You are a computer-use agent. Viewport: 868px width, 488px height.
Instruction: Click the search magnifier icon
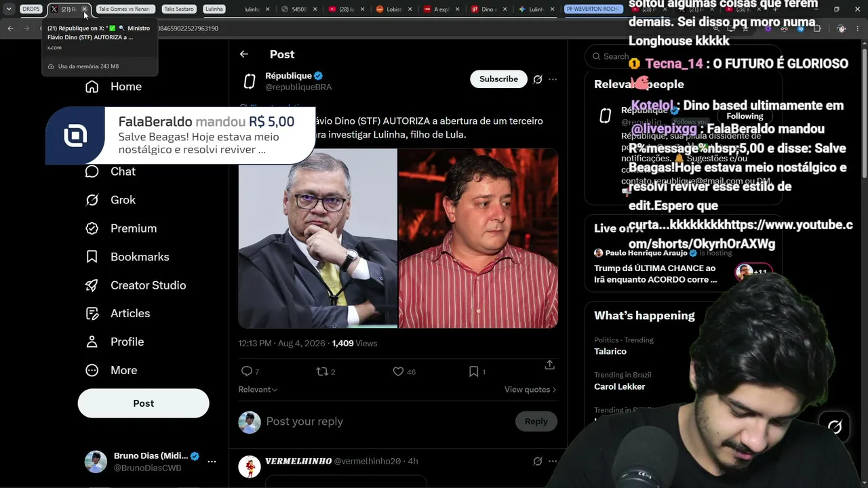pos(596,57)
